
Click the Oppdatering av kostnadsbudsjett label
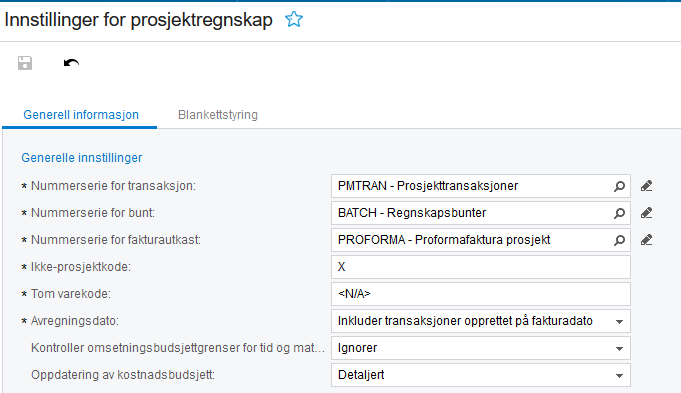pos(123,375)
